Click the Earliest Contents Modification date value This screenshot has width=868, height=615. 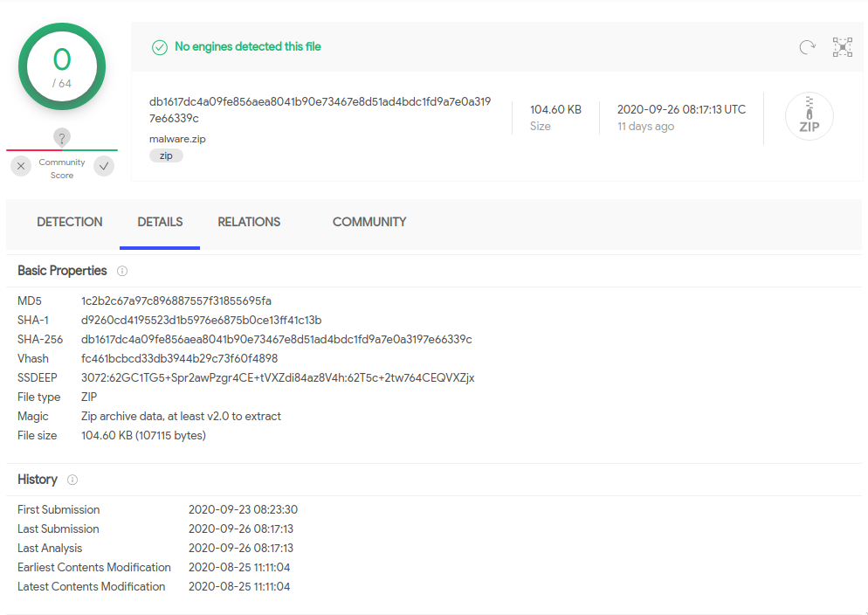point(239,568)
